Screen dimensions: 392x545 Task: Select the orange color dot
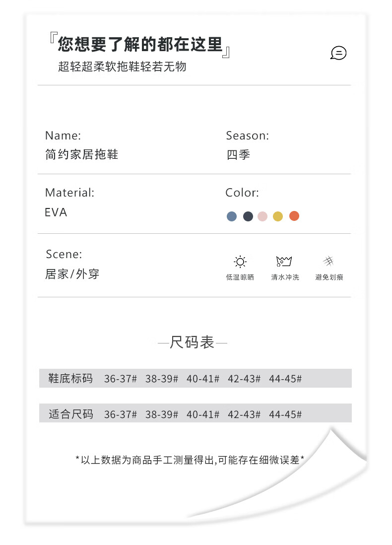[x=294, y=216]
